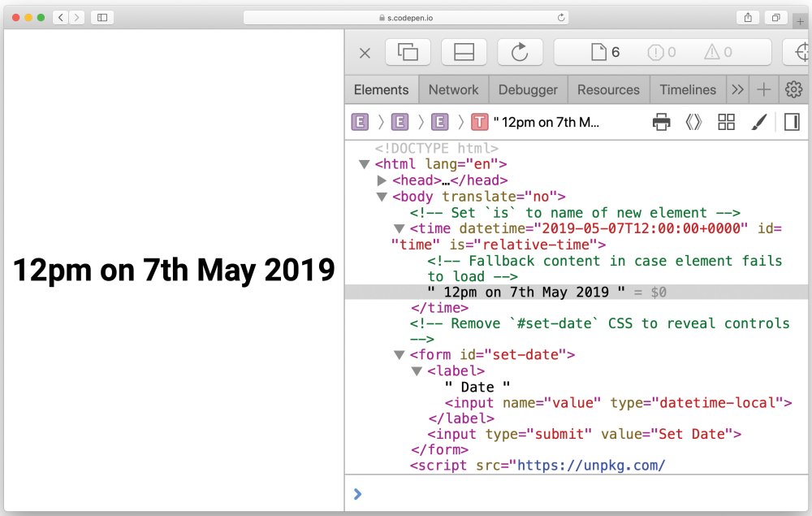Open new Safari tab plus button
Viewport: 812px width, 516px height.
(x=800, y=21)
